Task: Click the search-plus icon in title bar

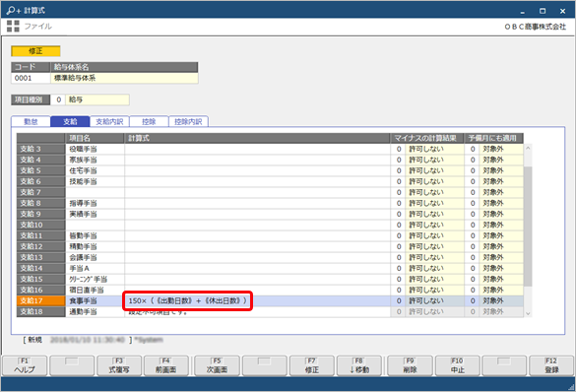Action: (14, 10)
